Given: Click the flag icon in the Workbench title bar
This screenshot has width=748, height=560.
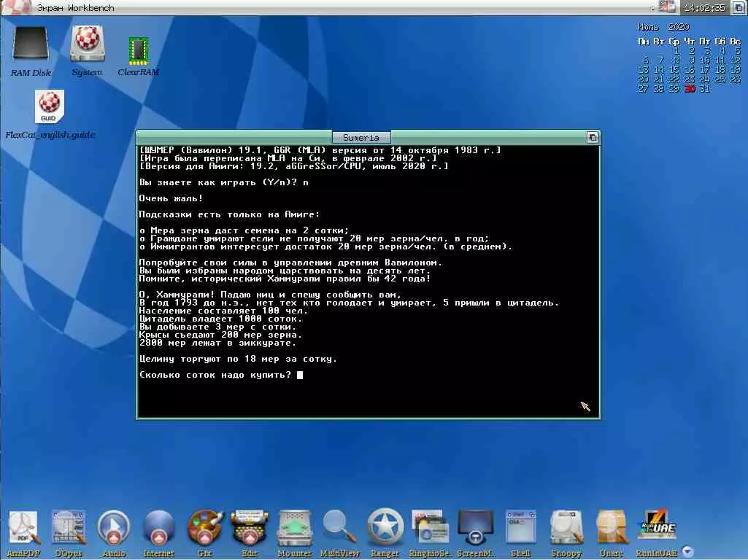Looking at the screenshot, I should pyautogui.click(x=667, y=7).
